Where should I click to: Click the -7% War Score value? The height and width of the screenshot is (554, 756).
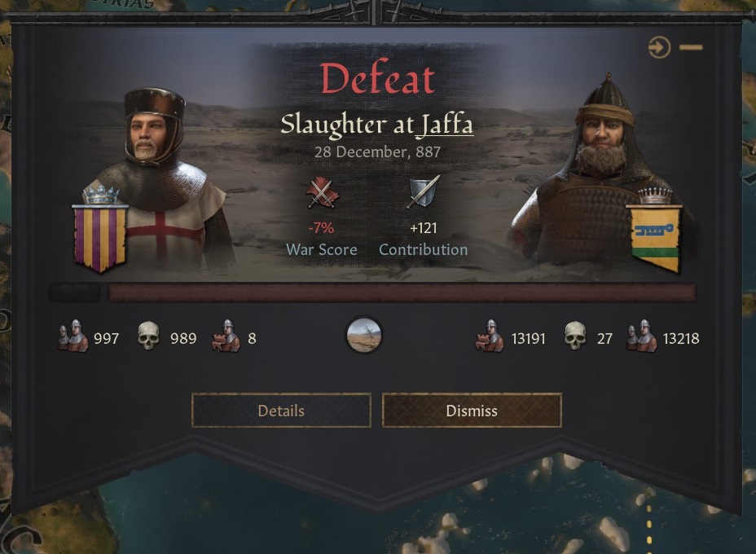[x=321, y=227]
